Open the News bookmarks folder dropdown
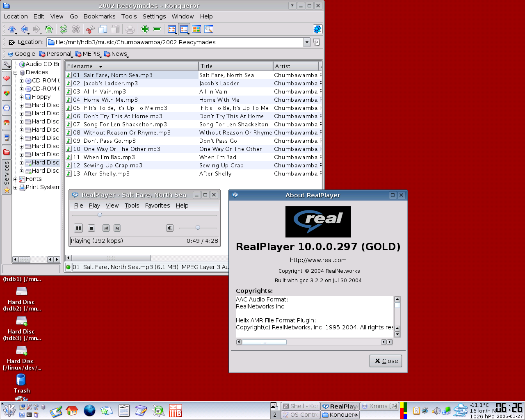 click(x=116, y=54)
